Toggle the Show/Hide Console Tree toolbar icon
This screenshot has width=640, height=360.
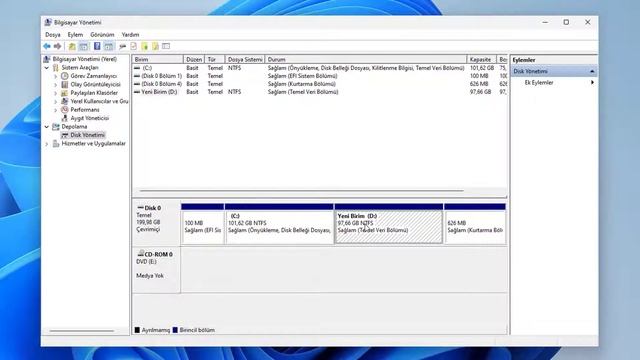[83, 47]
